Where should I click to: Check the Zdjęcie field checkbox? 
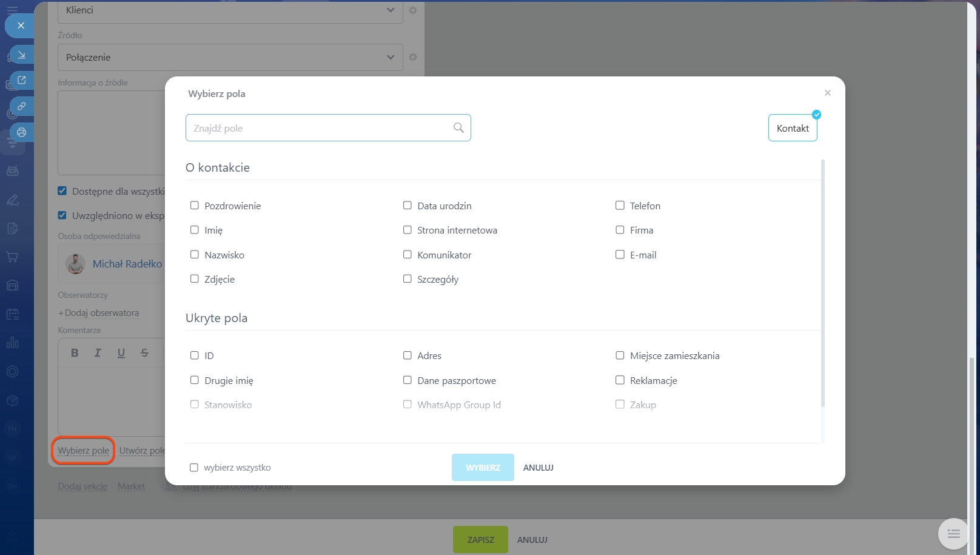(x=195, y=279)
